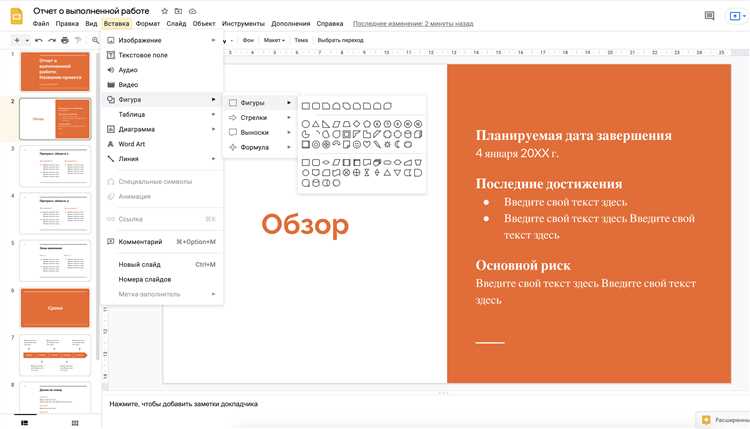Click the zoom magnifier icon
The width and height of the screenshot is (750, 429).
tap(96, 40)
